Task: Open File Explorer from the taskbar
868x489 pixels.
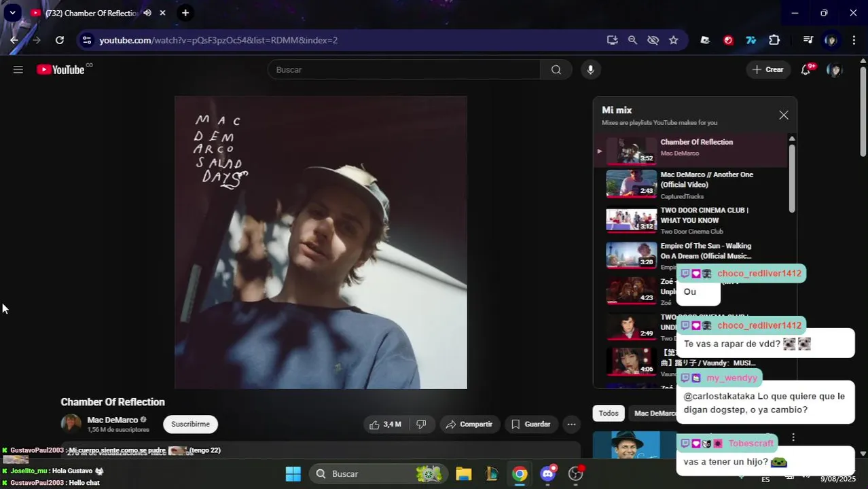Action: click(x=463, y=473)
